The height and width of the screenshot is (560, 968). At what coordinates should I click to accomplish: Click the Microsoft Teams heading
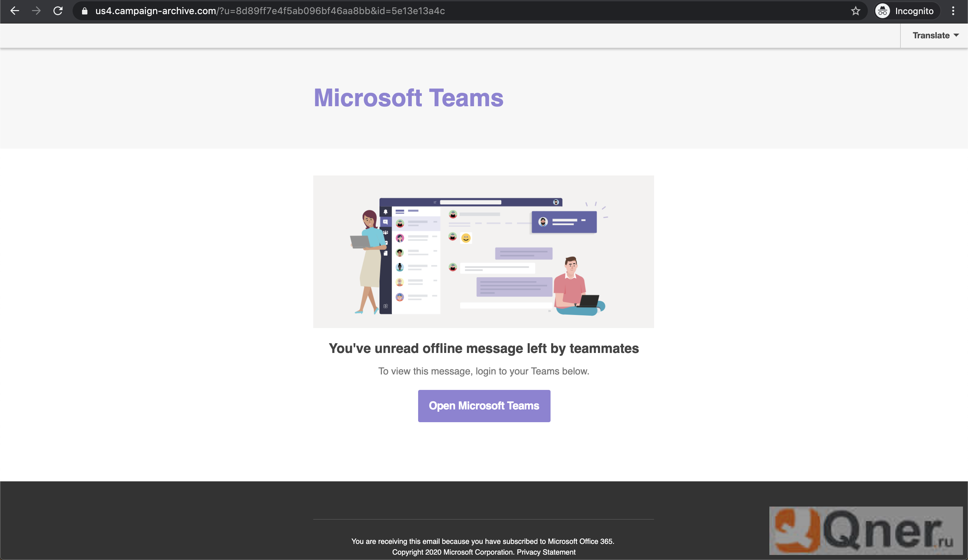(408, 98)
